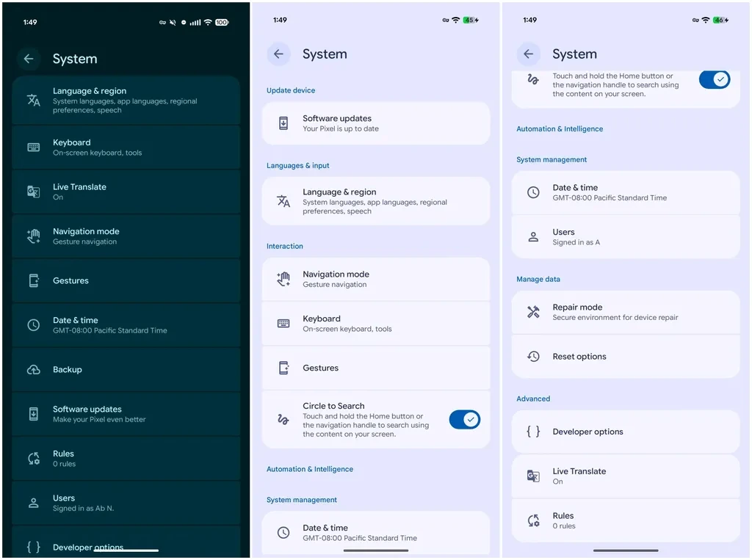Tap the back arrow on the dark-themed System screen
This screenshot has width=752, height=560.
point(29,59)
